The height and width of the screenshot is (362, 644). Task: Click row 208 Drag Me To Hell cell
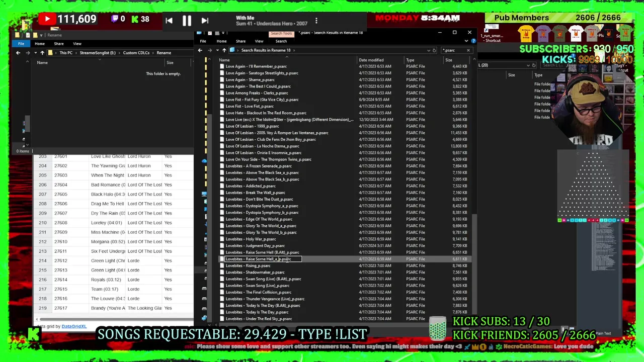click(107, 204)
